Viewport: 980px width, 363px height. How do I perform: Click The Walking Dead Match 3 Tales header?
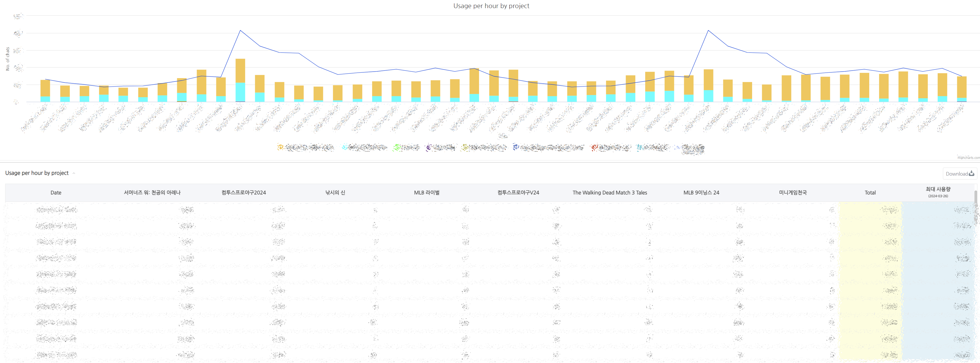[x=610, y=193]
